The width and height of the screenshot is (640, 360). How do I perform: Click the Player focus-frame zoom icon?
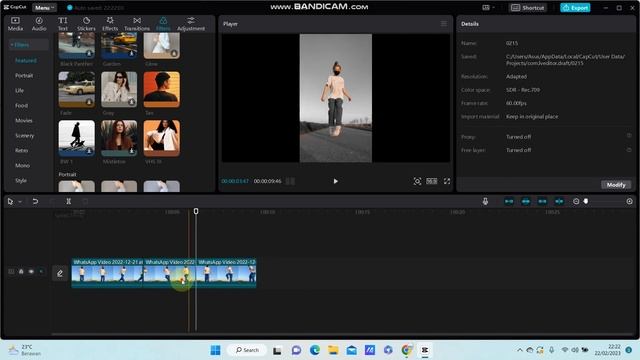coord(417,181)
